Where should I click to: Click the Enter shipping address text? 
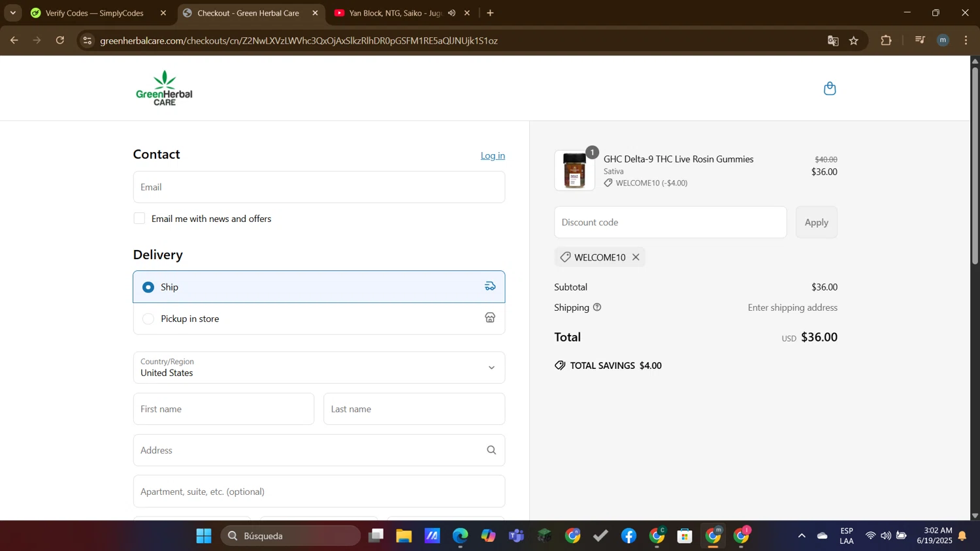792,307
